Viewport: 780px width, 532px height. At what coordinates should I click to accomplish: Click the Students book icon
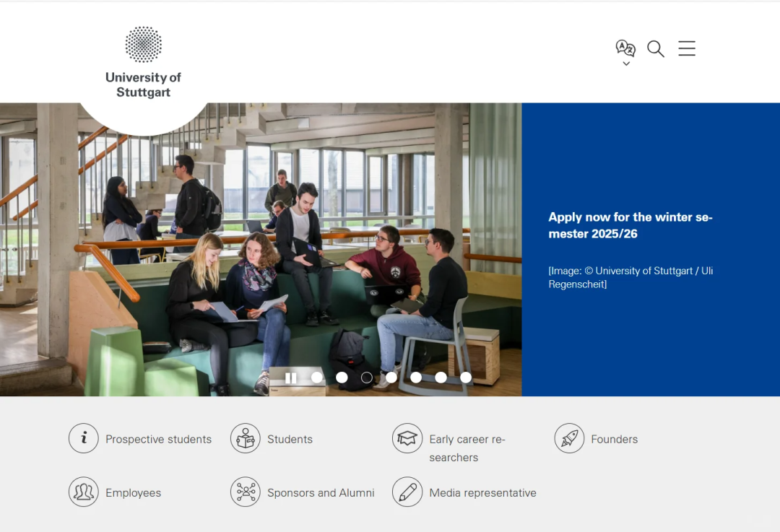tap(246, 438)
